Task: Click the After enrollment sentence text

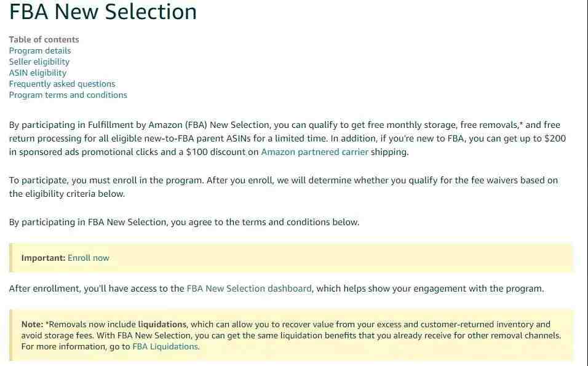Action: click(x=276, y=288)
